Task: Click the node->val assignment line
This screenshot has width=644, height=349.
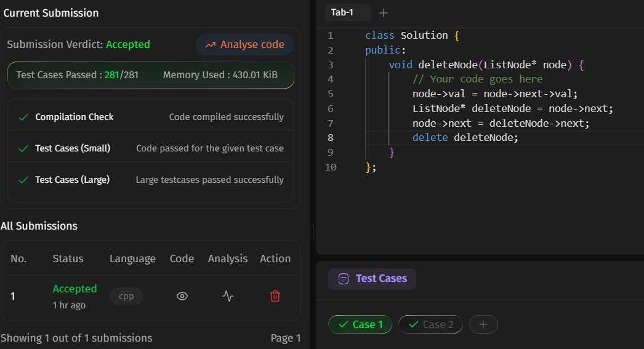Action: coord(495,94)
